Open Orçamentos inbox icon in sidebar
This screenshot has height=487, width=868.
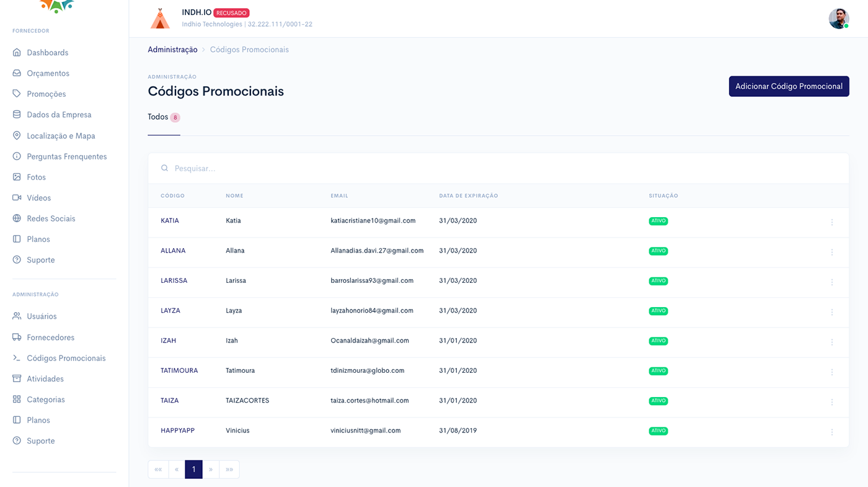17,73
